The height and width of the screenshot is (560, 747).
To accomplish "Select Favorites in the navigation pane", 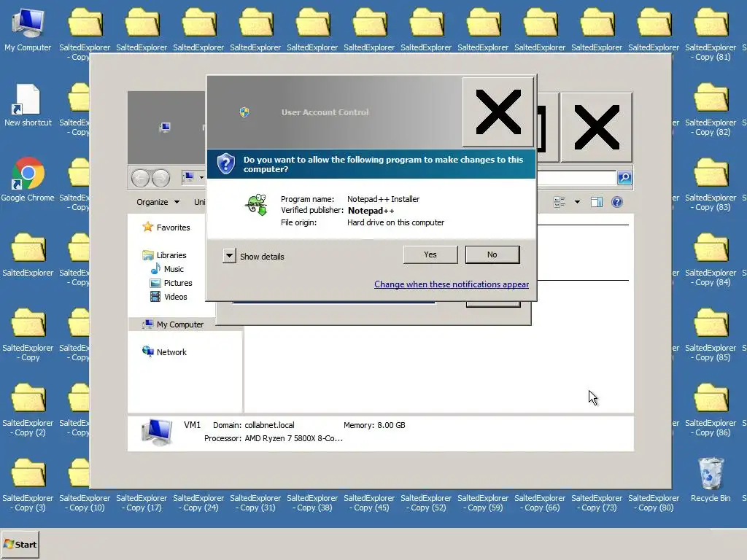I will pyautogui.click(x=166, y=227).
